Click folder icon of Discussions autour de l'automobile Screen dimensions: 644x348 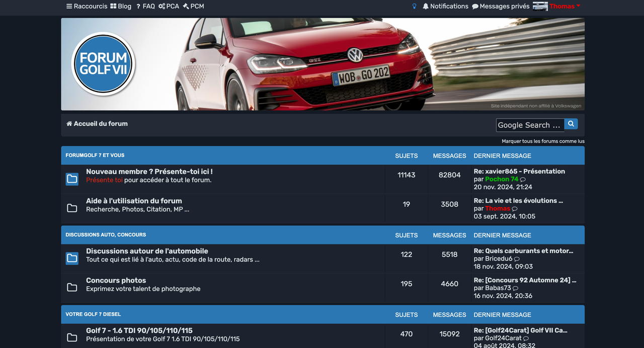click(x=72, y=258)
